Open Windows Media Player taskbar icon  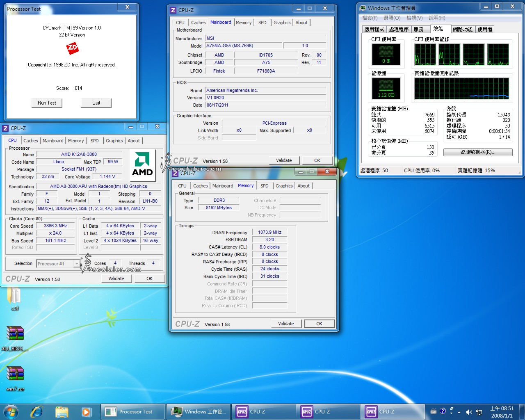(86, 411)
